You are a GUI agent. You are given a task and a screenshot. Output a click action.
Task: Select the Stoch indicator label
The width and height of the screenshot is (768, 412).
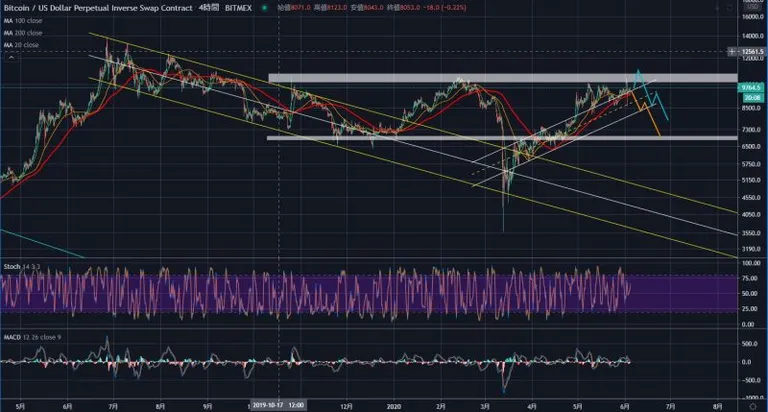(x=12, y=267)
